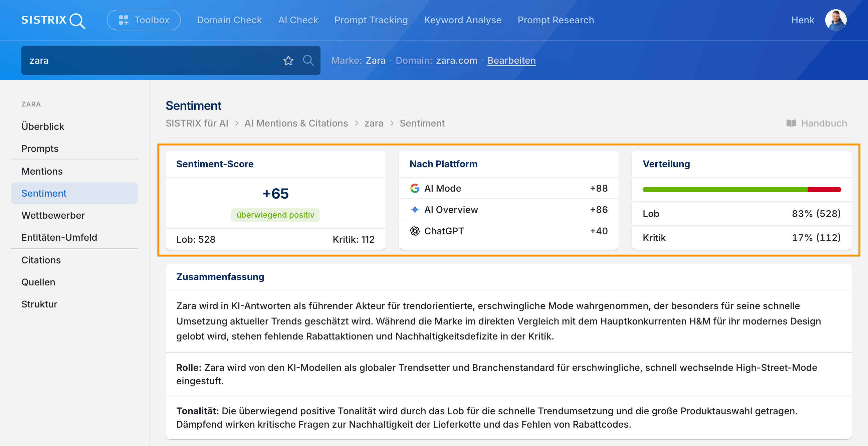Viewport: 868px width, 446px height.
Task: Open Wettbewerber in sidebar
Action: tap(74, 216)
